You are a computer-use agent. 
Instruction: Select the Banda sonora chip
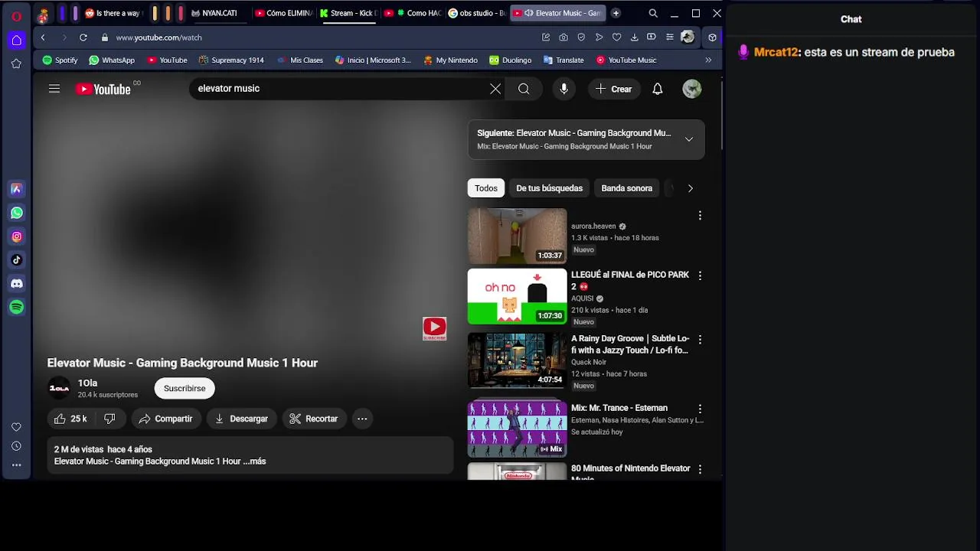pos(626,188)
